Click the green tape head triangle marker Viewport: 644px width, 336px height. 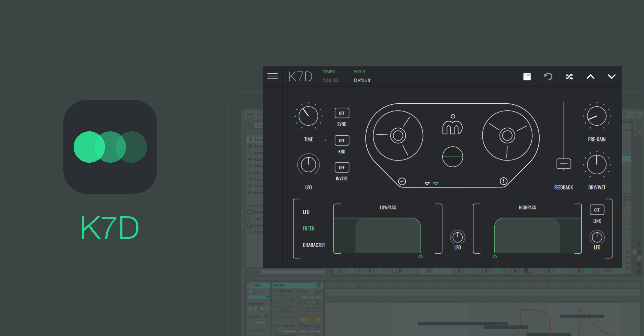[x=436, y=184]
